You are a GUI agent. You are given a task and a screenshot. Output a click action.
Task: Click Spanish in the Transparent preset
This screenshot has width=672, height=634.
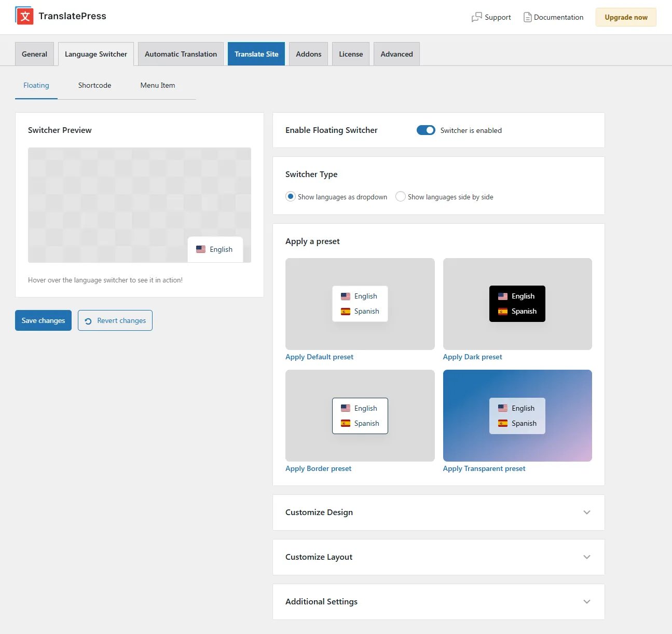[524, 423]
